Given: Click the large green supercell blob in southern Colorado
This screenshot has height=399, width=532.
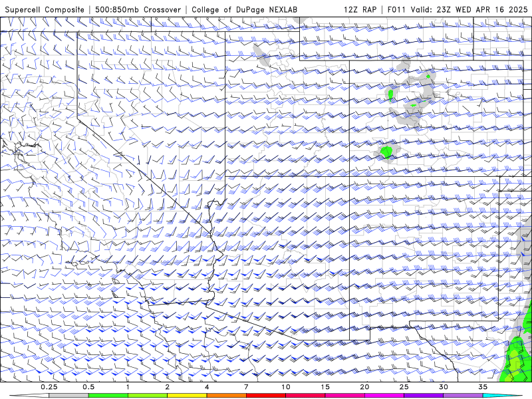Looking at the screenshot, I should 386,152.
